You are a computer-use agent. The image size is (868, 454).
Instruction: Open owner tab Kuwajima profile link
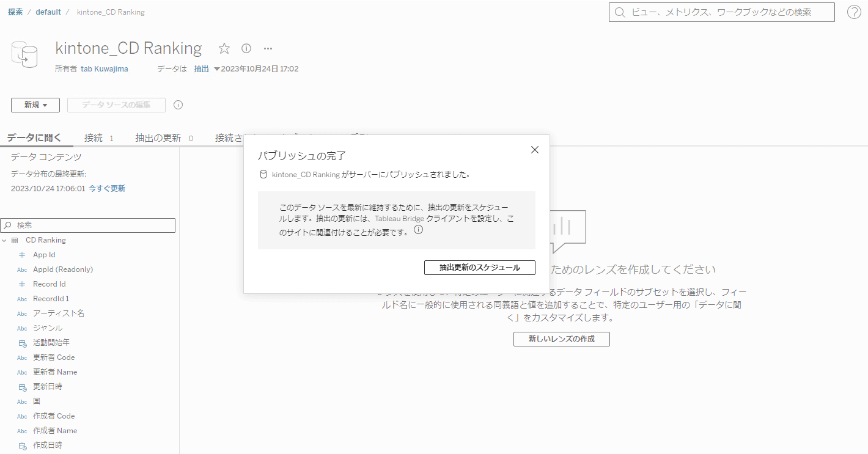click(105, 69)
